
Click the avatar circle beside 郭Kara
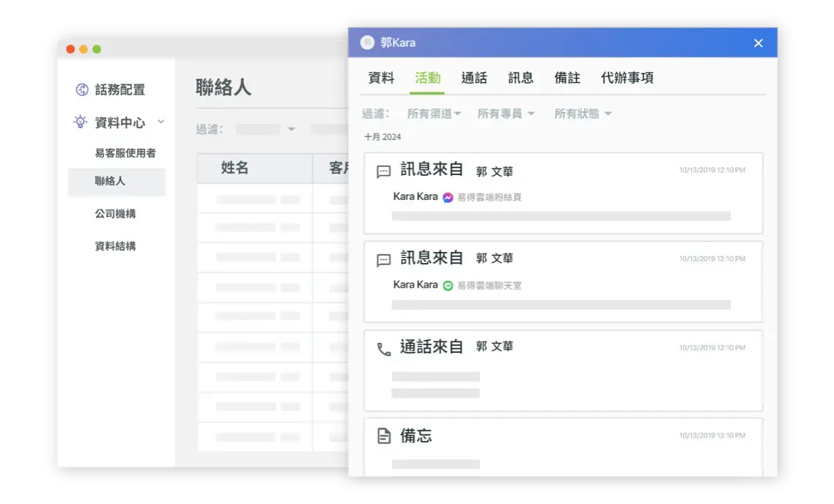367,42
